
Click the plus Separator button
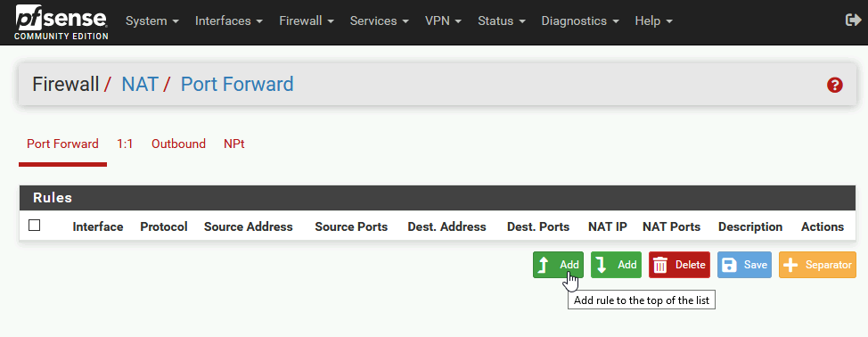point(817,265)
